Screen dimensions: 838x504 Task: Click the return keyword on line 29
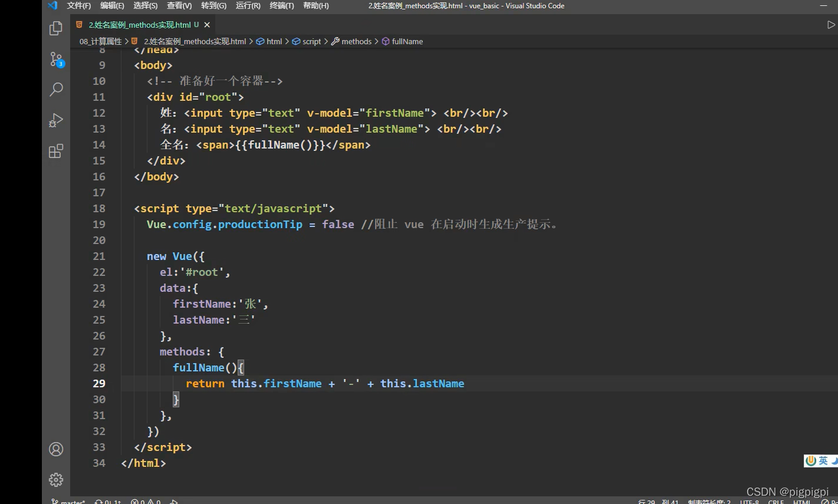point(205,383)
